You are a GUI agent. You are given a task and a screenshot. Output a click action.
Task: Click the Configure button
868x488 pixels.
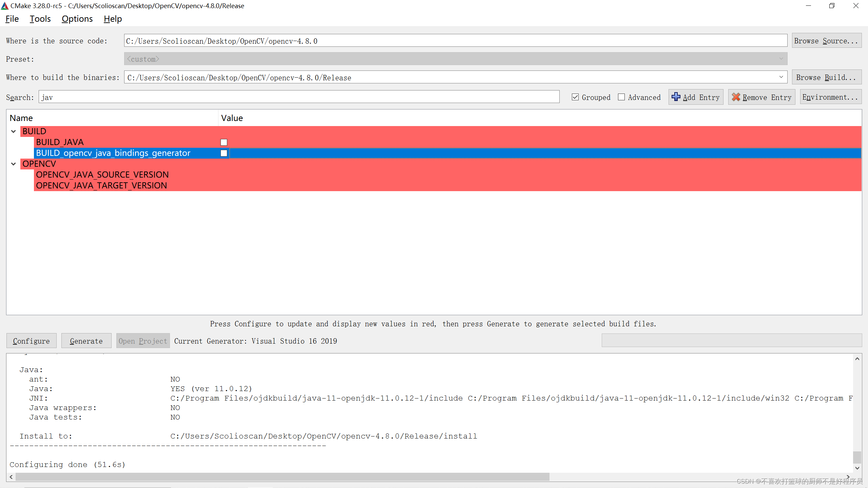(x=32, y=341)
